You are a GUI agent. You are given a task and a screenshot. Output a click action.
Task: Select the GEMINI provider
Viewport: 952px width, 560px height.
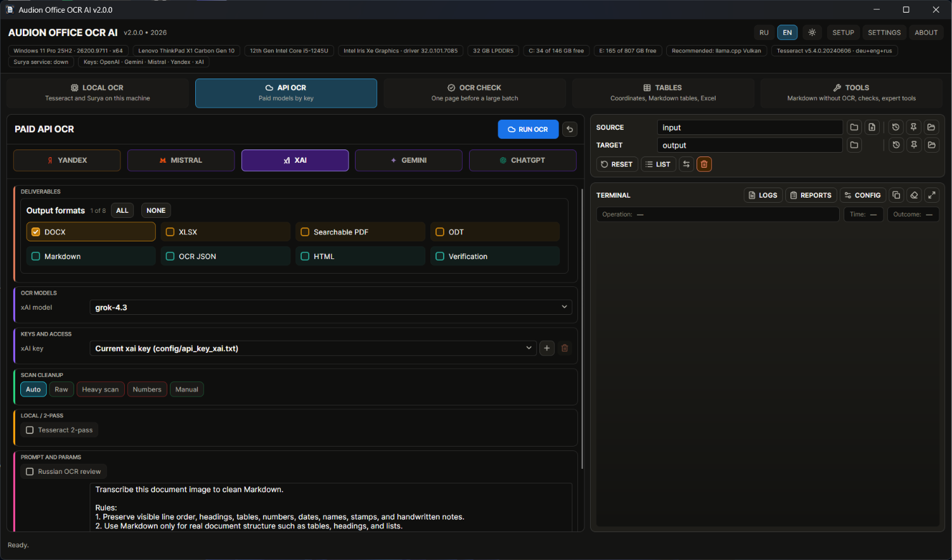pos(409,160)
